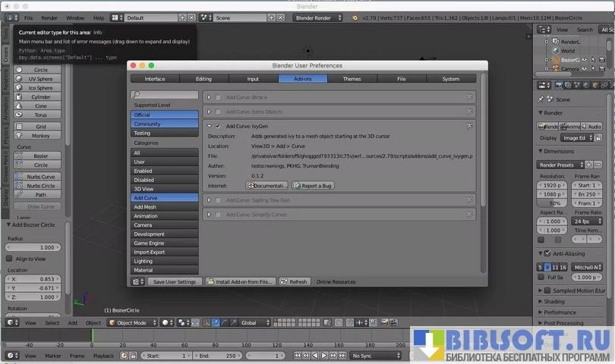This screenshot has height=364, width=615.
Task: Click the Bezier curve tool in the sidebar
Action: coord(40,155)
